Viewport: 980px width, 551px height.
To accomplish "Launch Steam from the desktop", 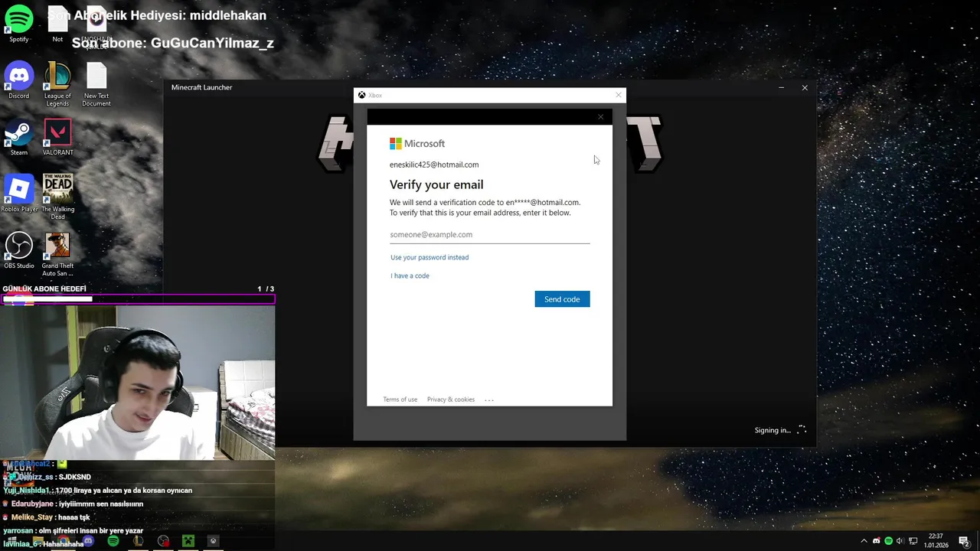I will click(19, 137).
